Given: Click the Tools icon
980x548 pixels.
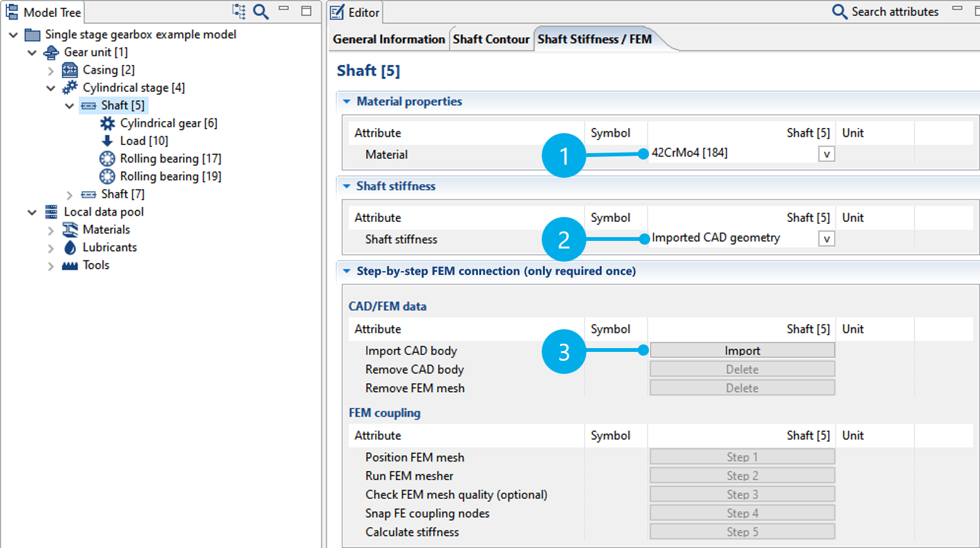Looking at the screenshot, I should 70,265.
